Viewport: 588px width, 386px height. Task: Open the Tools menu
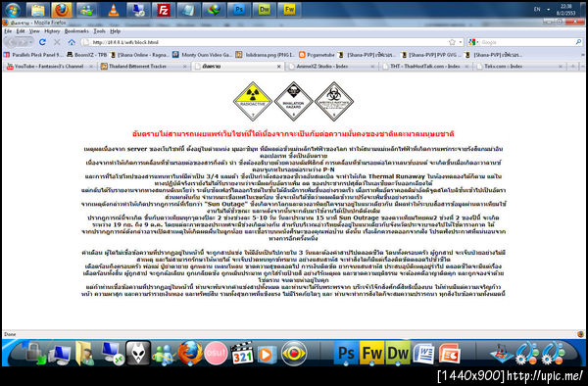click(99, 31)
